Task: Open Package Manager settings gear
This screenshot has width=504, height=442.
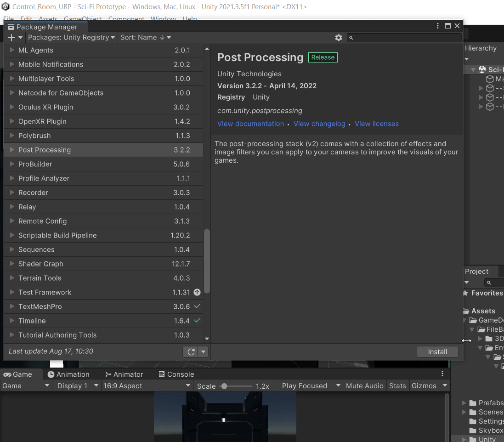Action: click(x=339, y=38)
